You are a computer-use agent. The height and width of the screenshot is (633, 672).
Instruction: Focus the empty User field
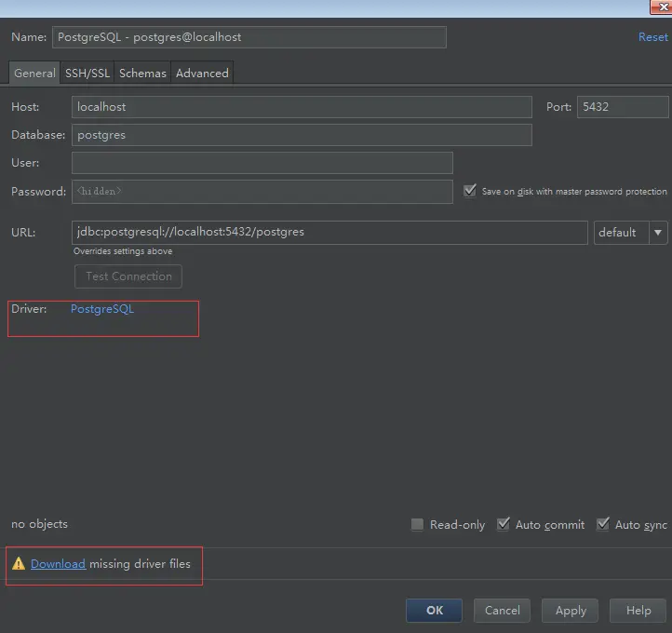click(262, 163)
